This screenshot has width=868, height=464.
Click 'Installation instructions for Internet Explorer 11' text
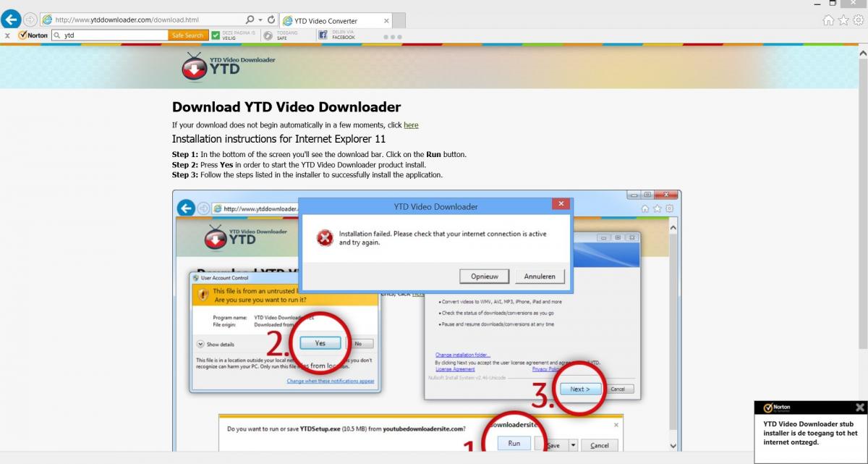point(279,139)
